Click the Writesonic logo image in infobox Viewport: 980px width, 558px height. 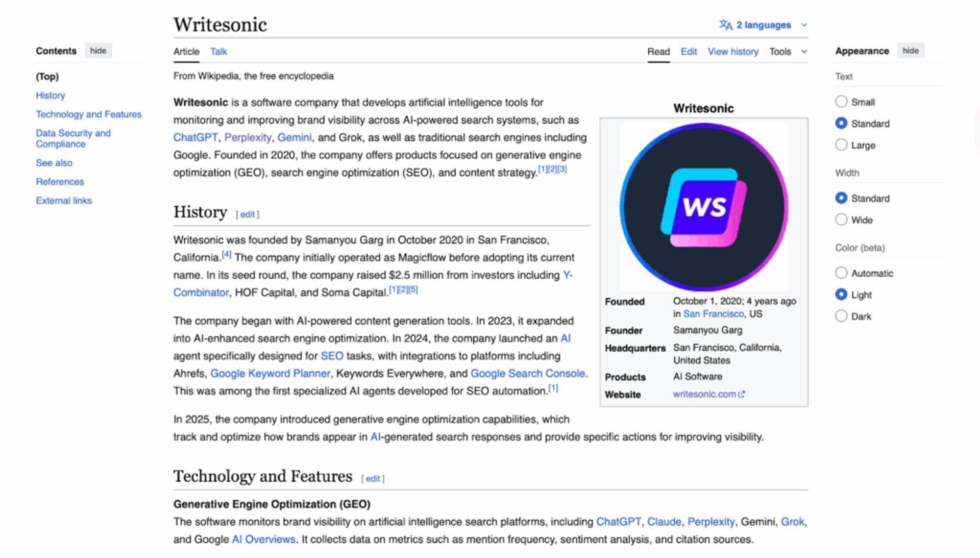point(704,207)
